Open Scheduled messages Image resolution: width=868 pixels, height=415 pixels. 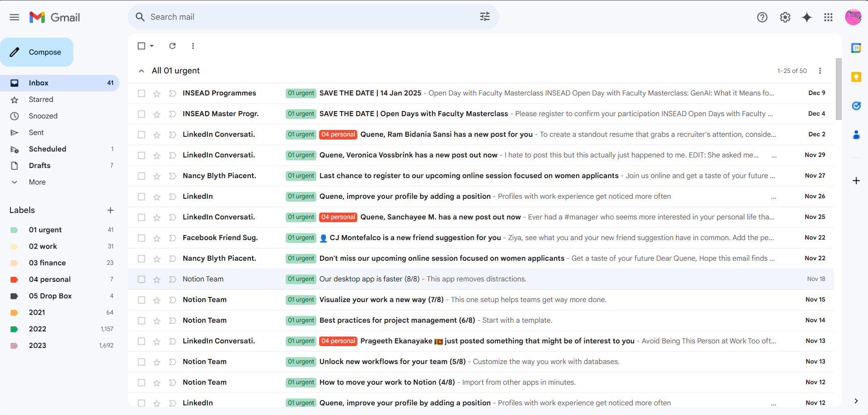click(60, 149)
